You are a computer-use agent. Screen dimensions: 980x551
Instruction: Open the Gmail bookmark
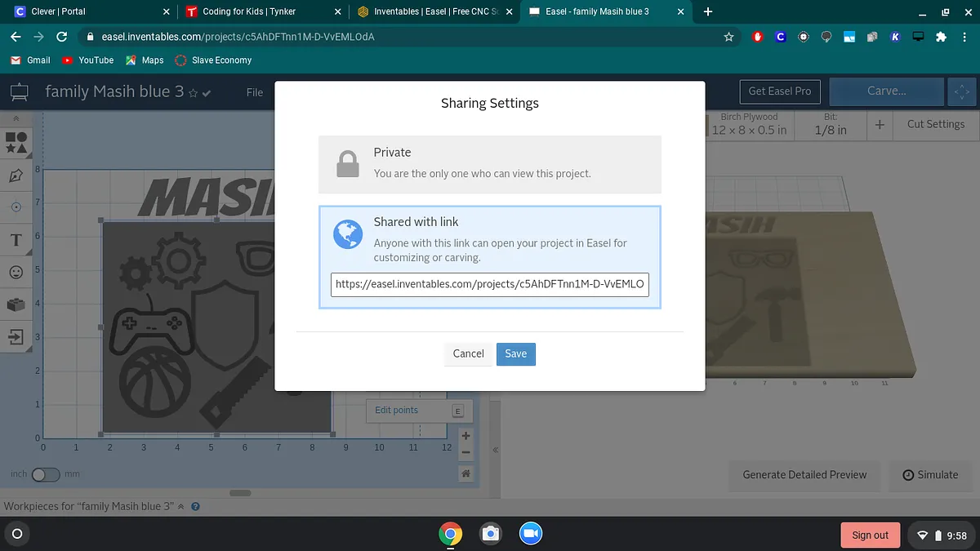[x=30, y=60]
